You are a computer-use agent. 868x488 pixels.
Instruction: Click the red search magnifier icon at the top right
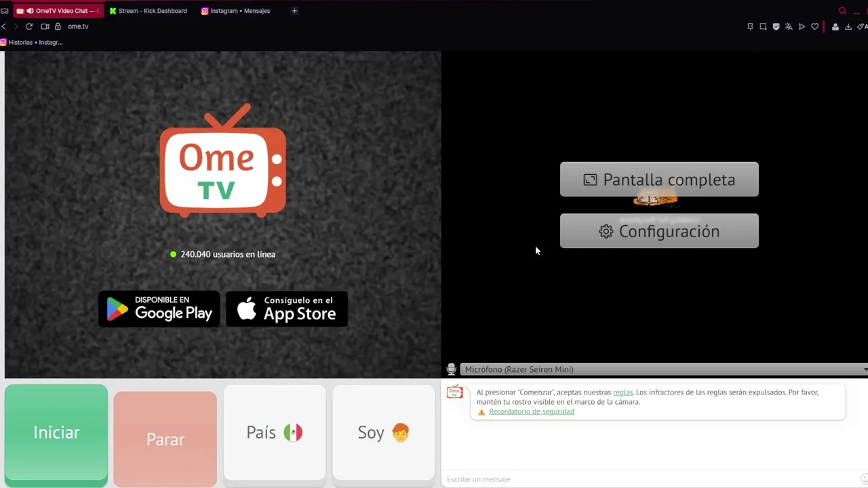(x=842, y=11)
